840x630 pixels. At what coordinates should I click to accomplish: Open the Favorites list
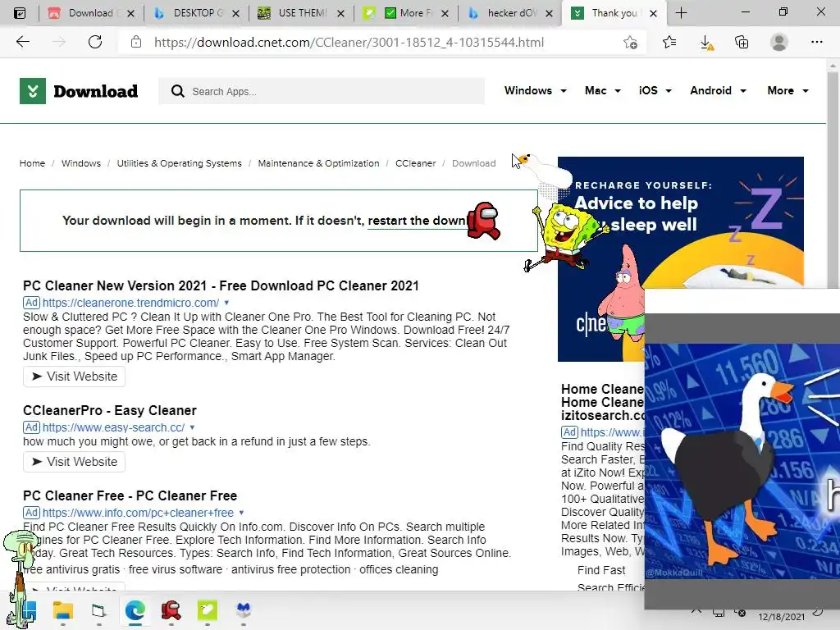(x=669, y=42)
